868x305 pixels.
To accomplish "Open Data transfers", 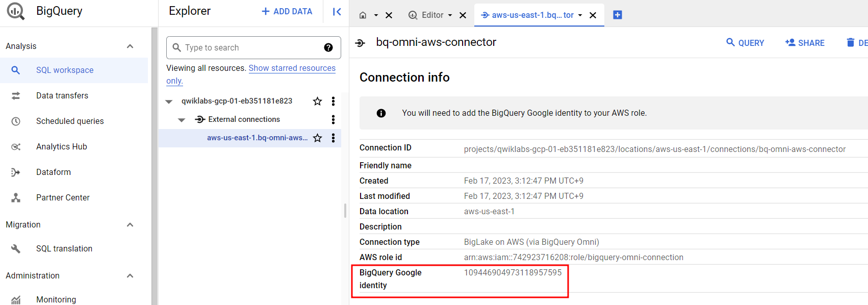I will (x=62, y=96).
